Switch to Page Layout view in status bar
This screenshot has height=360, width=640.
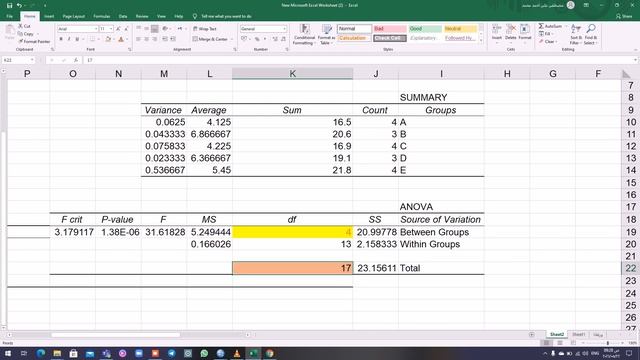pos(560,343)
